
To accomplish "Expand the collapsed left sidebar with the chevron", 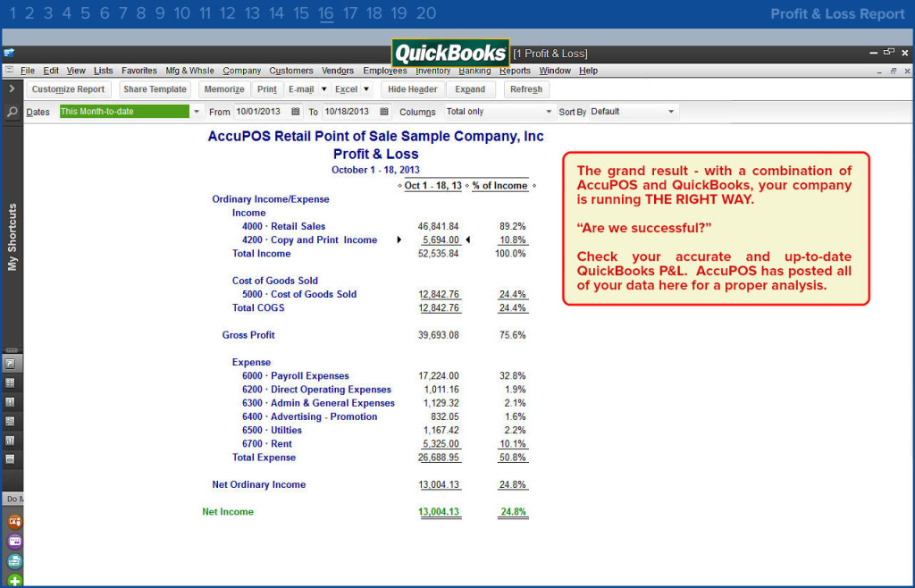I will point(12,88).
